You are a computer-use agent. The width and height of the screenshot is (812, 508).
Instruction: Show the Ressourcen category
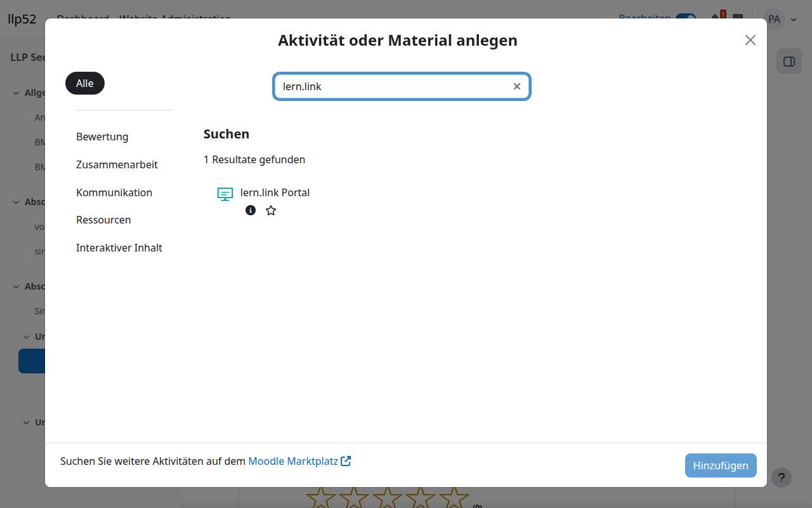pyautogui.click(x=103, y=220)
